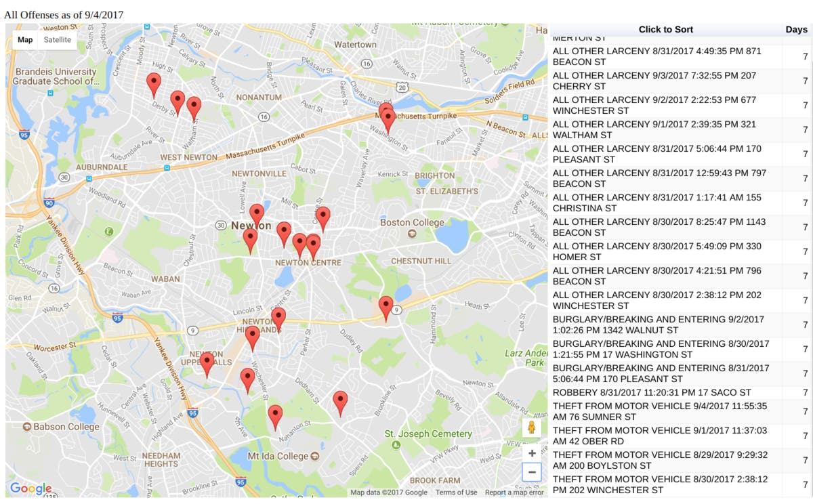
Task: Click Report a map error link
Action: [x=514, y=492]
